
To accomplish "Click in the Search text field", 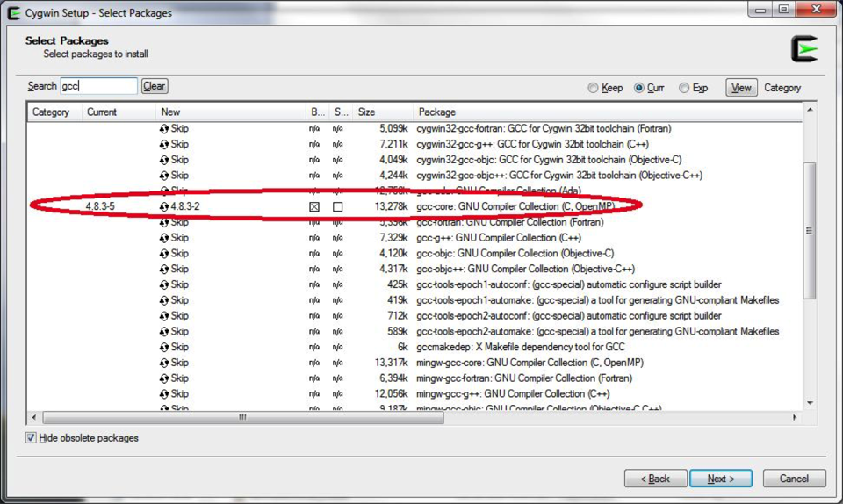I will click(x=98, y=86).
